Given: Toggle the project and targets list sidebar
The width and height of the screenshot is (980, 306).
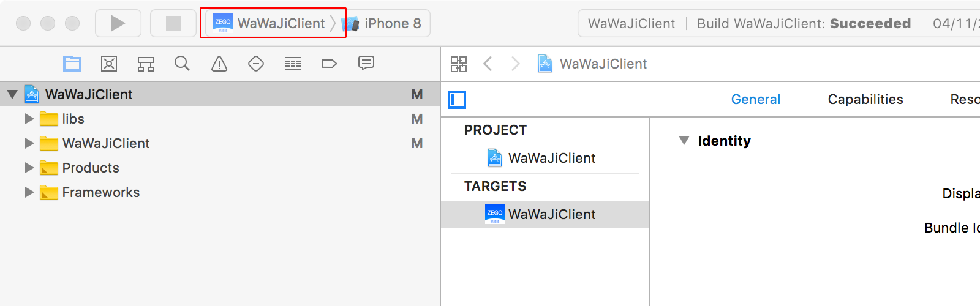Looking at the screenshot, I should (x=457, y=99).
